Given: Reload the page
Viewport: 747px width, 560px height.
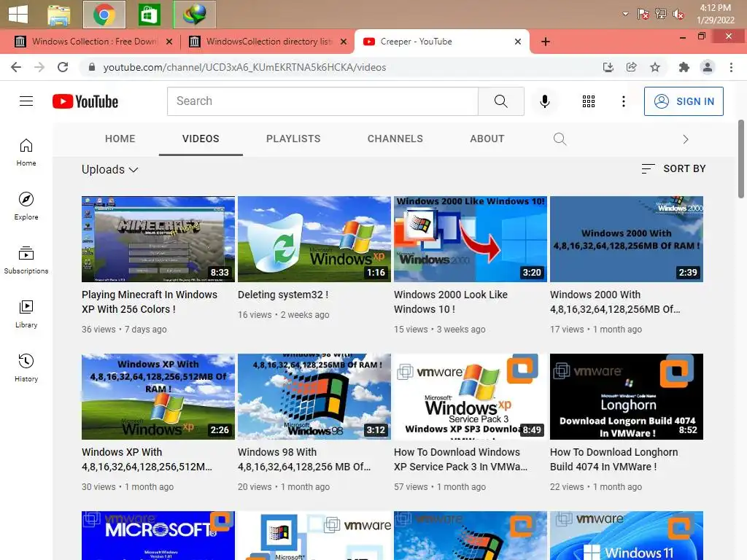Looking at the screenshot, I should tap(63, 67).
